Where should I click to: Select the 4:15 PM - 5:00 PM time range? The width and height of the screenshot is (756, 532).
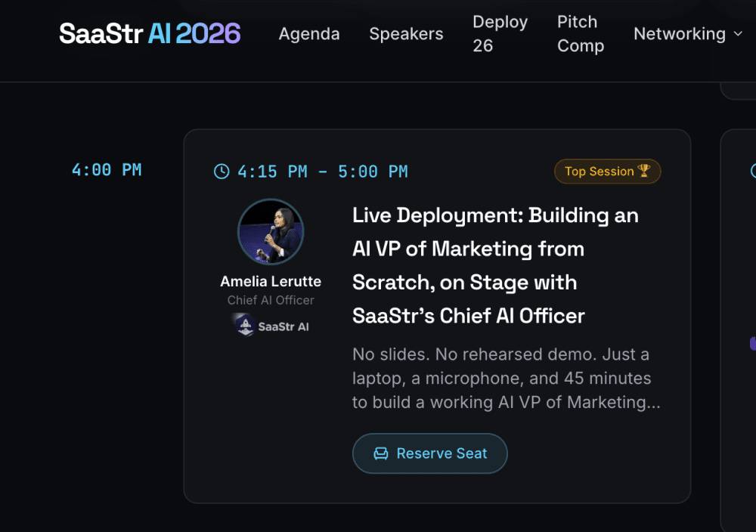(323, 172)
